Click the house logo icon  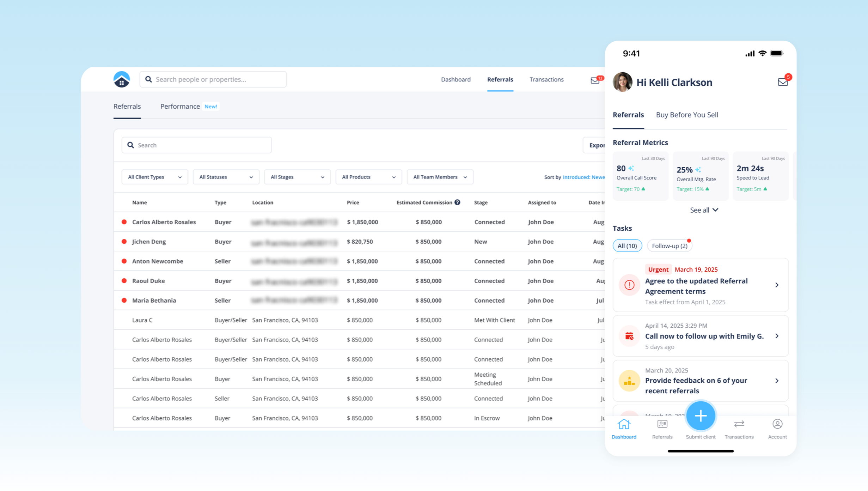click(x=122, y=79)
